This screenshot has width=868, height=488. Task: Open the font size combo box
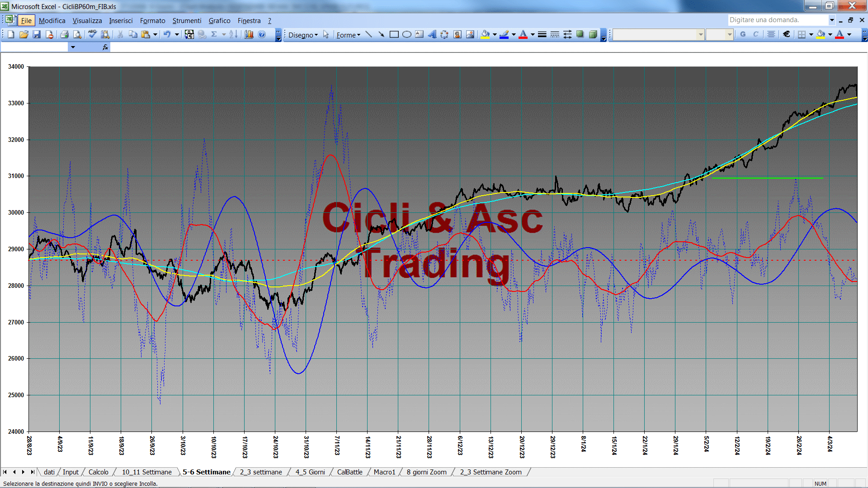(719, 34)
